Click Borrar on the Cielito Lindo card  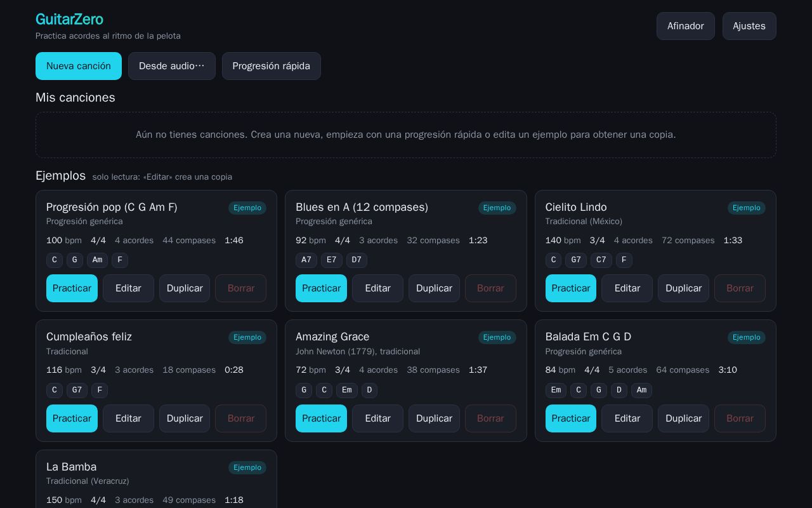tap(740, 288)
